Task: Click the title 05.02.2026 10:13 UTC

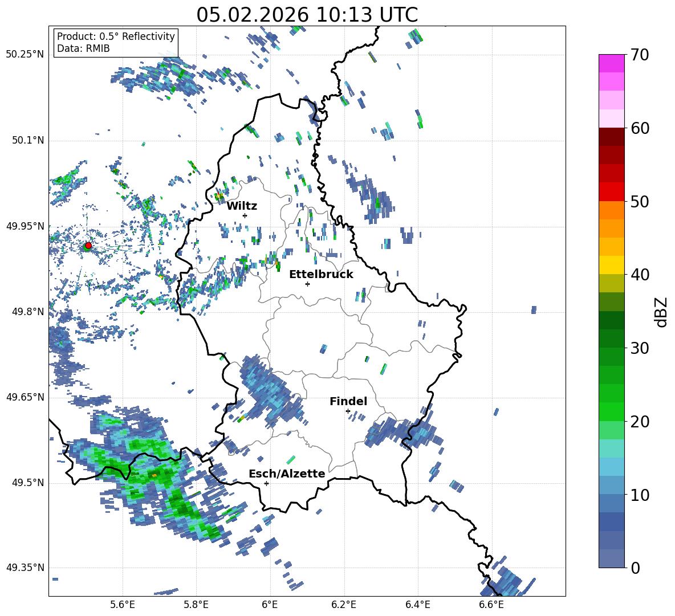Action: [x=307, y=15]
